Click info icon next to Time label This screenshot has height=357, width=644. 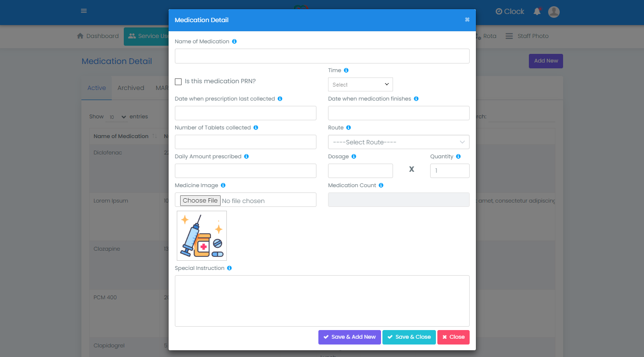[346, 70]
